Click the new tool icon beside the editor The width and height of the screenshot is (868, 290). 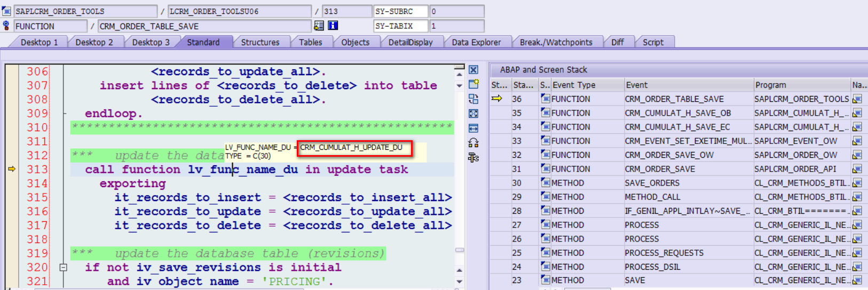[x=474, y=84]
